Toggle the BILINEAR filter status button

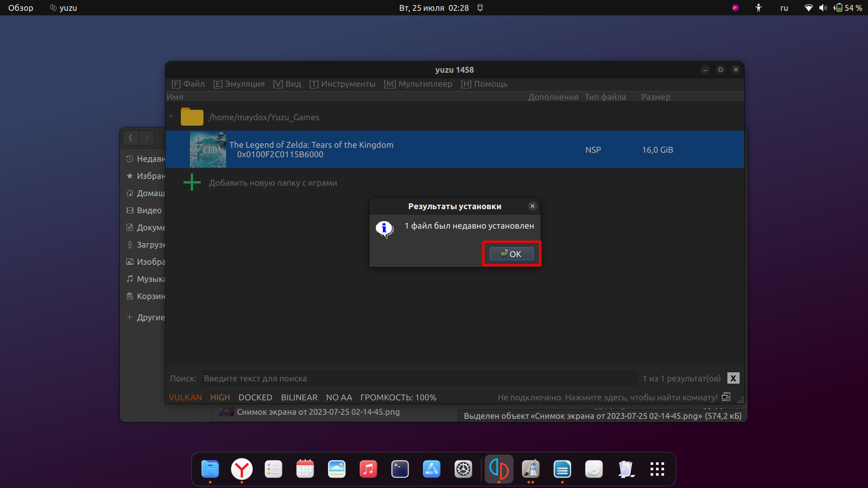[299, 397]
